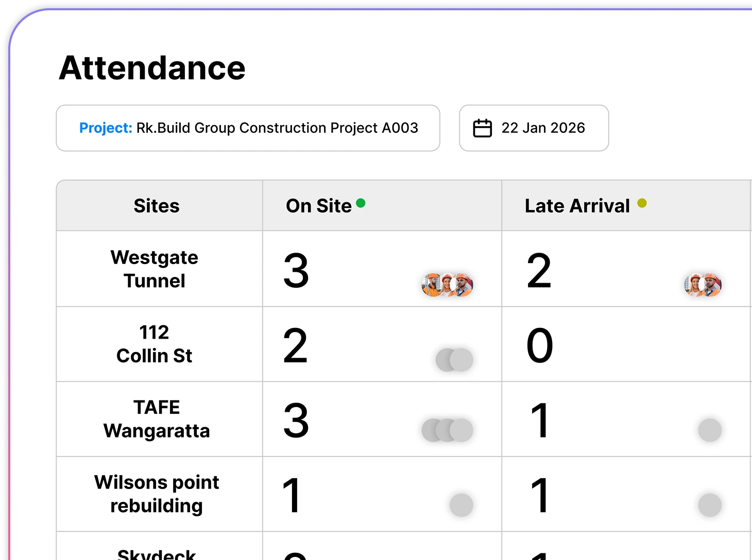Click 112 Collin St on-site avatar placeholders
Image resolution: width=752 pixels, height=560 pixels.
pyautogui.click(x=454, y=360)
